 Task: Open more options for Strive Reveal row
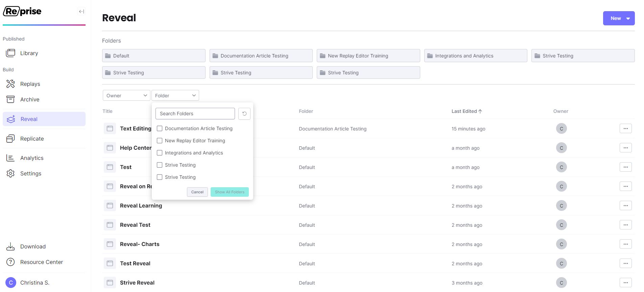point(626,283)
